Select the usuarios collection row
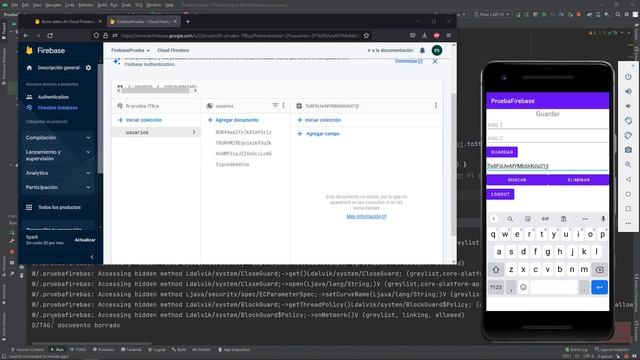640x360 pixels. click(x=156, y=132)
